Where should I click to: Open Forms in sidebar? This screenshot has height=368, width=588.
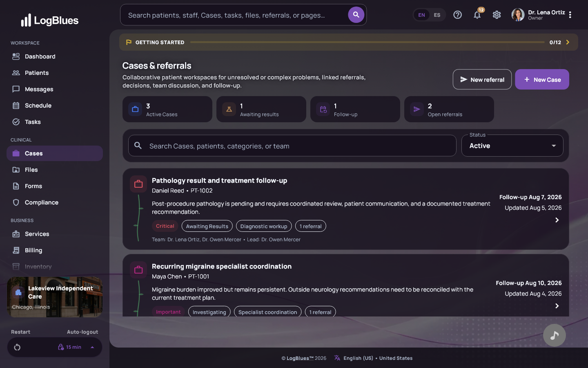[x=55, y=186]
